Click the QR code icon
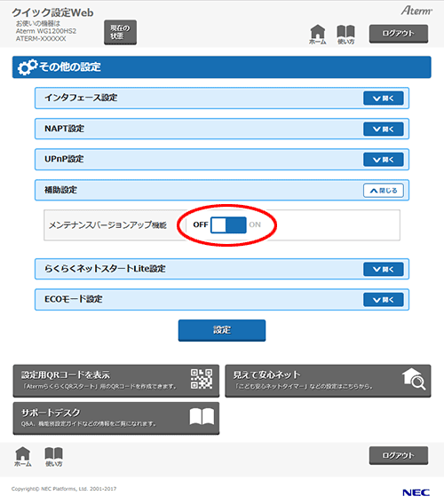 [x=202, y=379]
